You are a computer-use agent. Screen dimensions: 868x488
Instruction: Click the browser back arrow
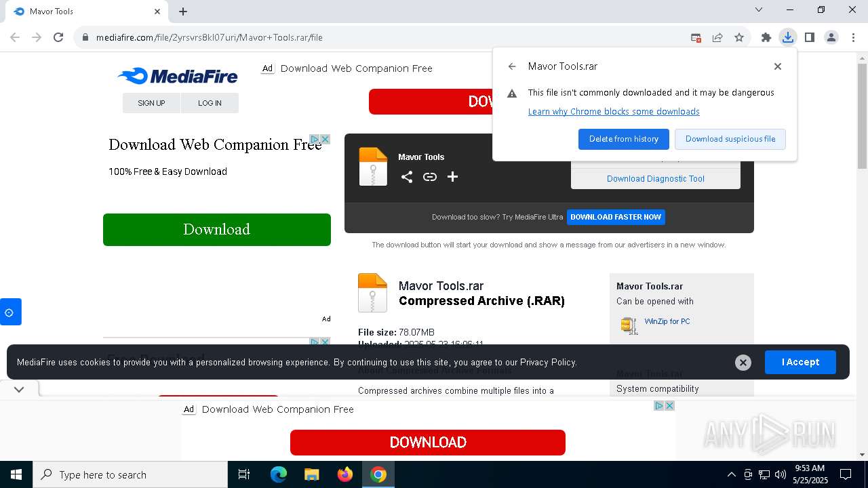tap(15, 37)
